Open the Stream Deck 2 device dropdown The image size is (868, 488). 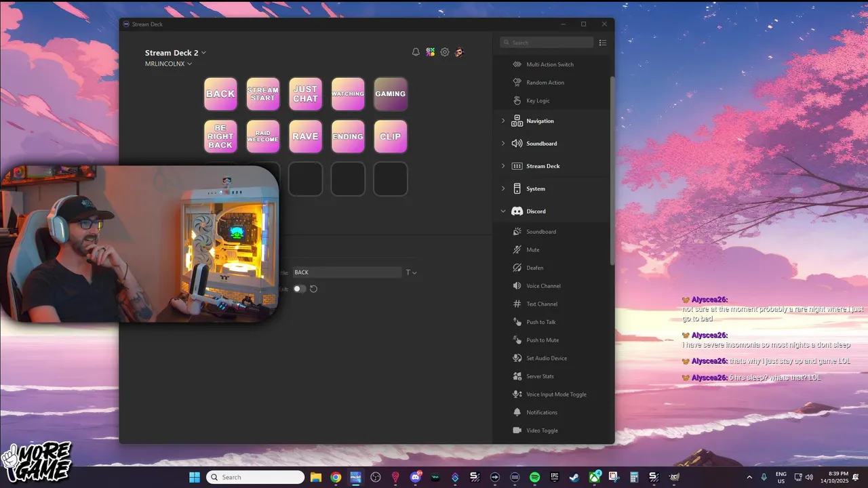click(176, 53)
